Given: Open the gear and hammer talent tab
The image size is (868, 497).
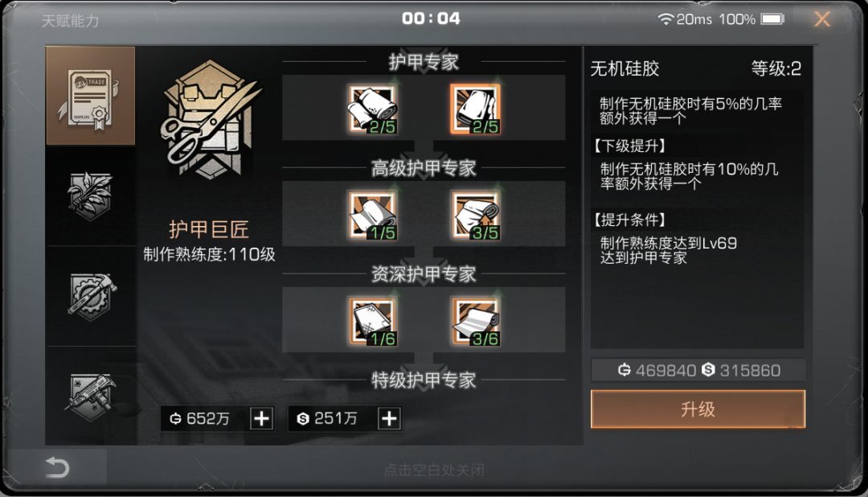Looking at the screenshot, I should pyautogui.click(x=90, y=297).
